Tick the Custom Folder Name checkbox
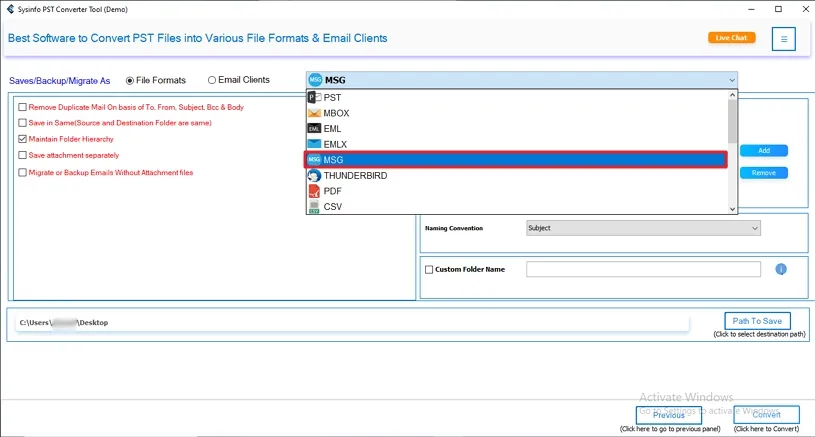815x437 pixels. click(429, 270)
